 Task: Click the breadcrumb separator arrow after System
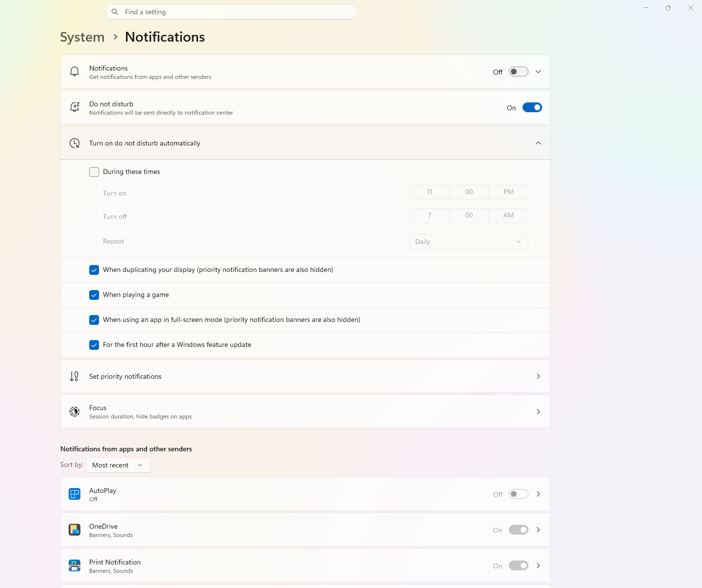point(116,37)
